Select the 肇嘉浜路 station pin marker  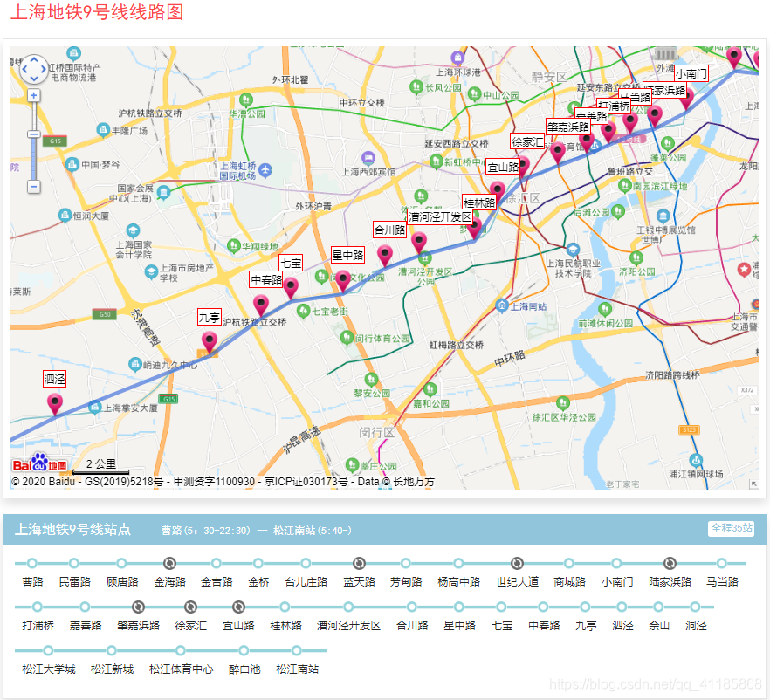558,152
